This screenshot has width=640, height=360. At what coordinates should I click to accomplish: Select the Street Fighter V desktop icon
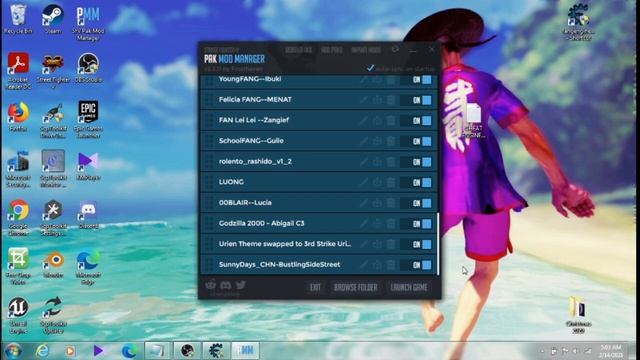pyautogui.click(x=53, y=71)
